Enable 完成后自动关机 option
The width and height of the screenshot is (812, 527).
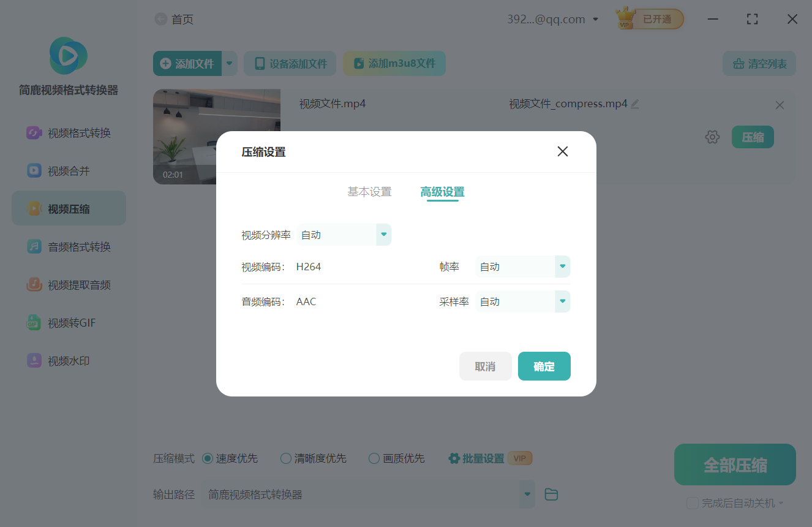point(693,502)
